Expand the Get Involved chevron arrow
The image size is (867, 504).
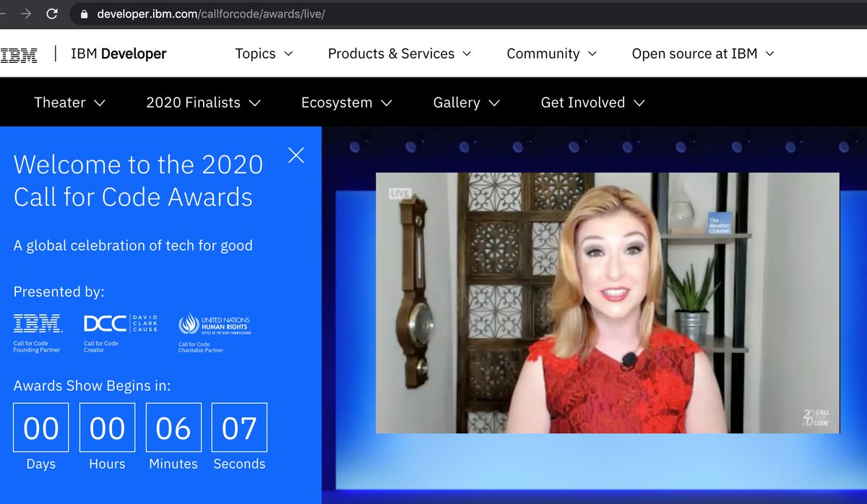[639, 103]
